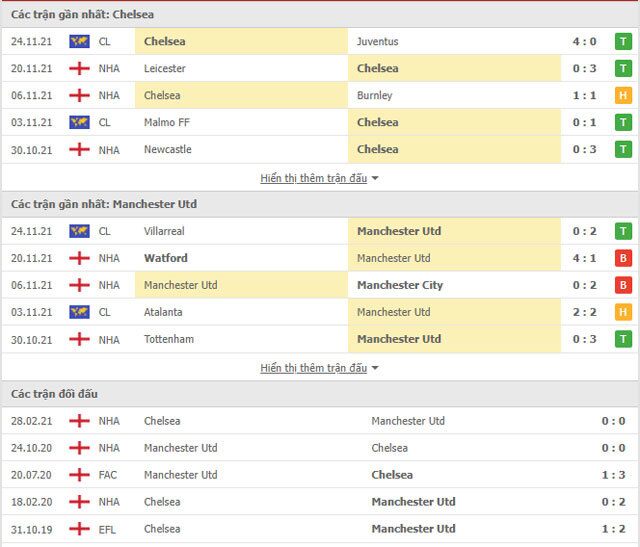This screenshot has height=547, width=640.
Task: Click Champions League icon for Chelsea vs Juventus
Action: click(x=79, y=42)
